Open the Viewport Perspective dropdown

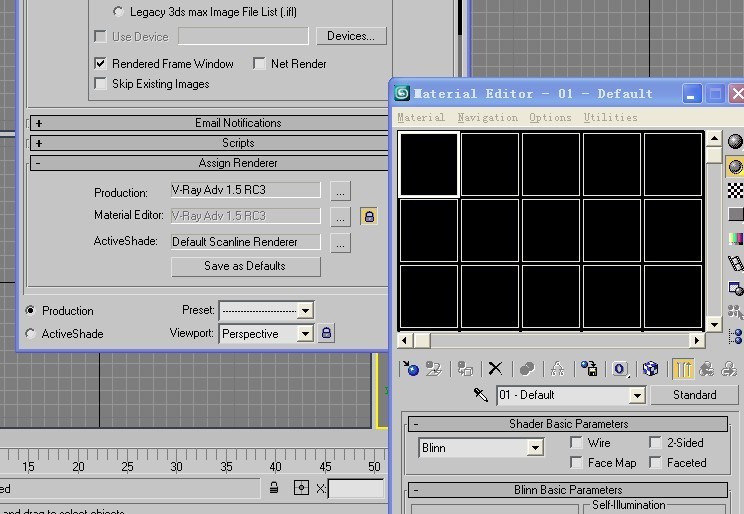pyautogui.click(x=305, y=334)
